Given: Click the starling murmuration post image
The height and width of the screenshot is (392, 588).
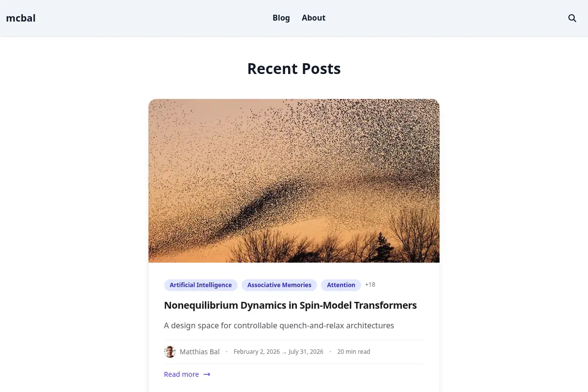Looking at the screenshot, I should (294, 181).
